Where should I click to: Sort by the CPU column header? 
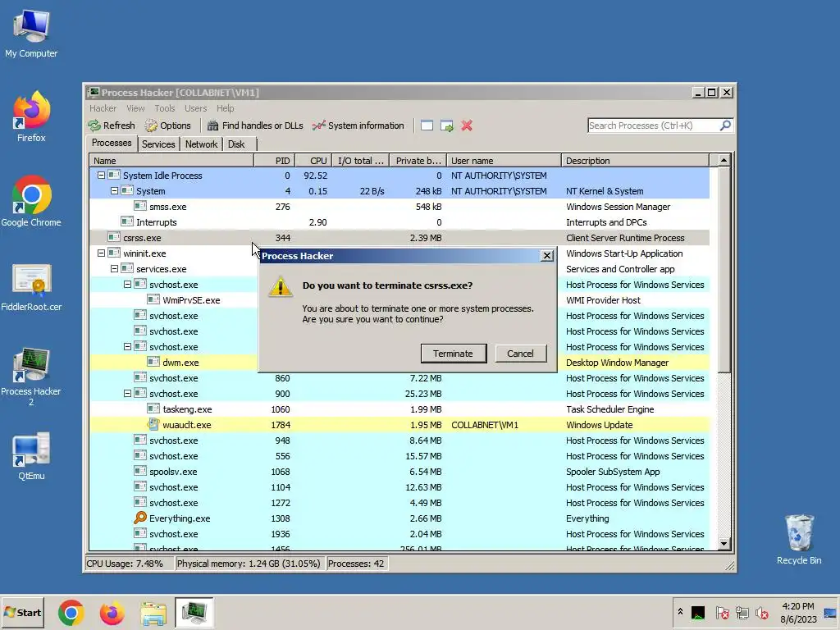[313, 161]
